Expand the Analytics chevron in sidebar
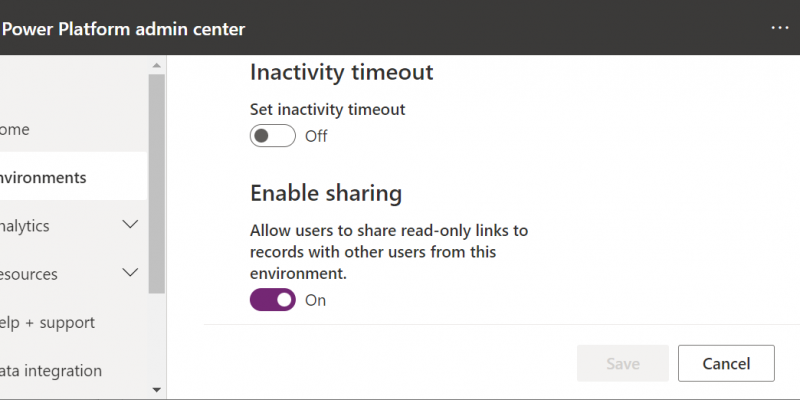The height and width of the screenshot is (400, 800). 130,225
